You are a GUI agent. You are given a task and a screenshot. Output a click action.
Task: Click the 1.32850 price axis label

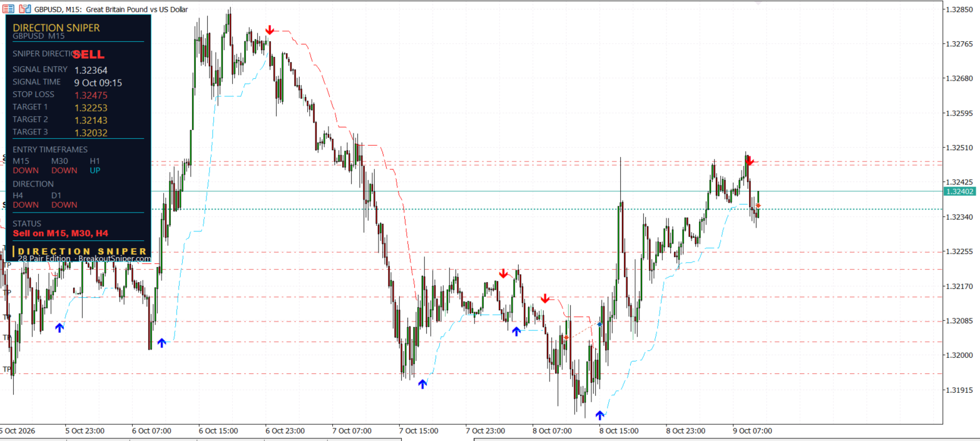coord(959,9)
